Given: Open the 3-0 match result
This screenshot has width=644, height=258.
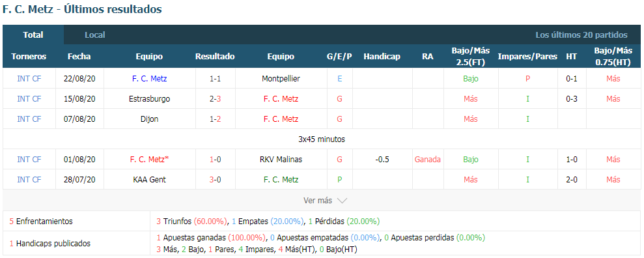Looking at the screenshot, I should [x=216, y=180].
